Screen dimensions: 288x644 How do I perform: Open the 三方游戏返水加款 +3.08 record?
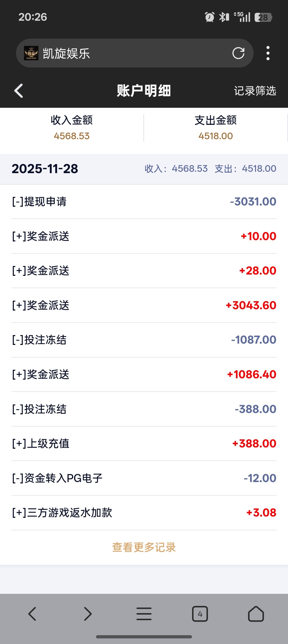coord(144,513)
